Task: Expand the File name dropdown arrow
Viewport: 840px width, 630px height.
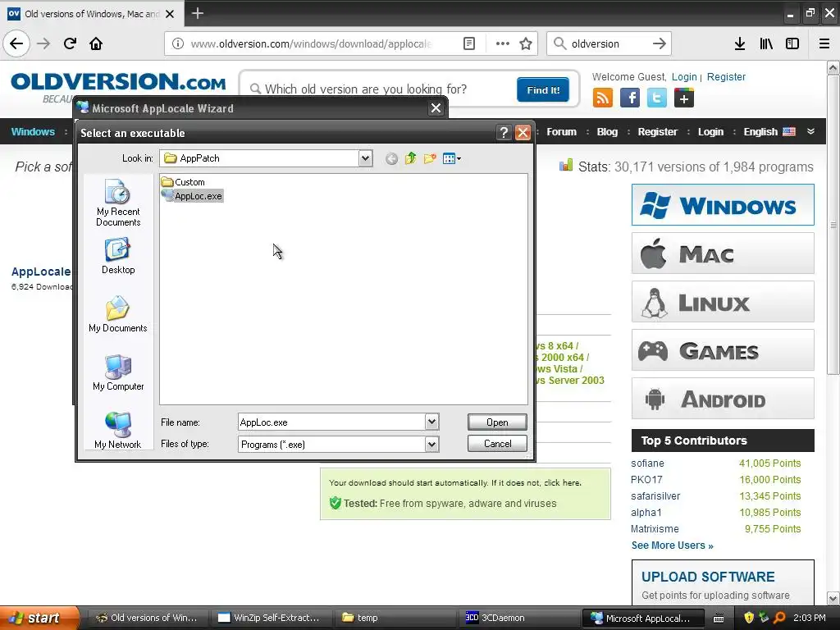Action: (x=431, y=422)
